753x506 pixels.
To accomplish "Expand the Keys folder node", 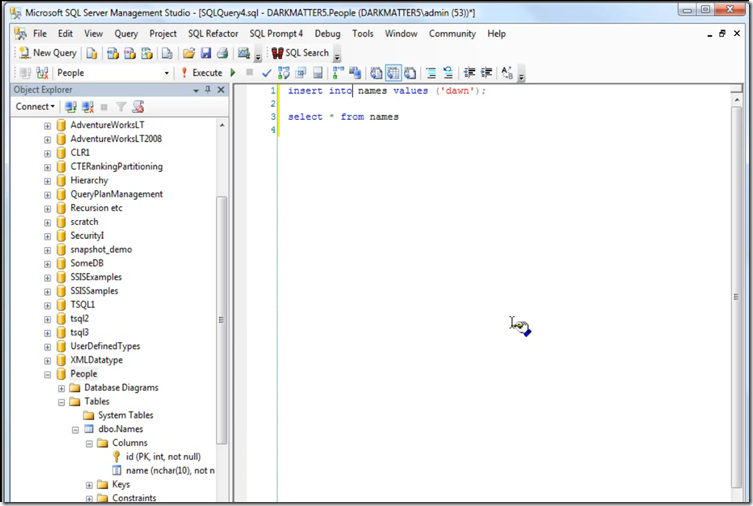I will coord(89,485).
